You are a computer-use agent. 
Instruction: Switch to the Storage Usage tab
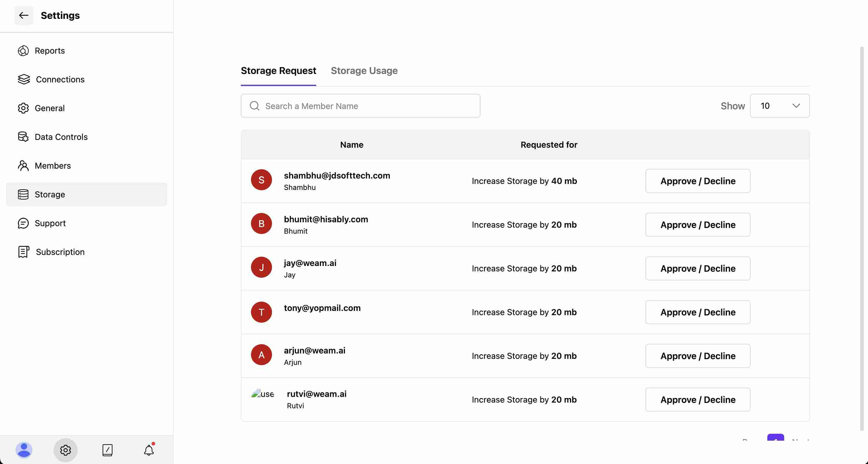coord(364,71)
